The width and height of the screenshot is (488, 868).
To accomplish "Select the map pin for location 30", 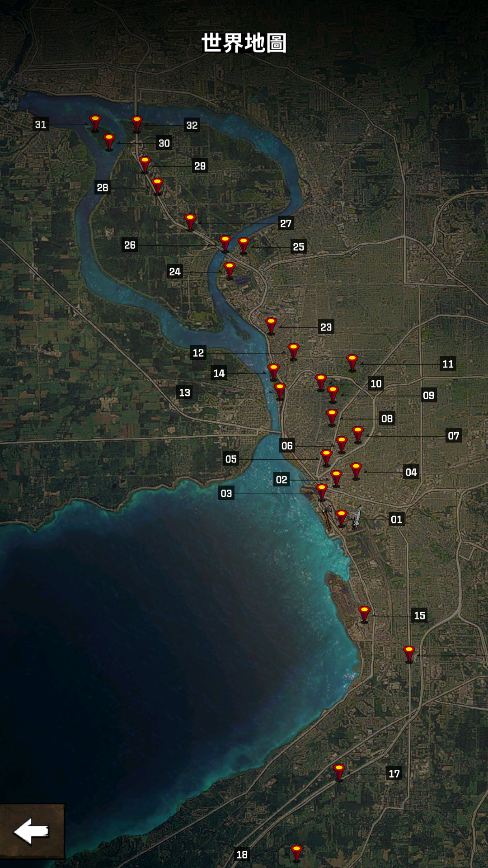I will pos(109,142).
